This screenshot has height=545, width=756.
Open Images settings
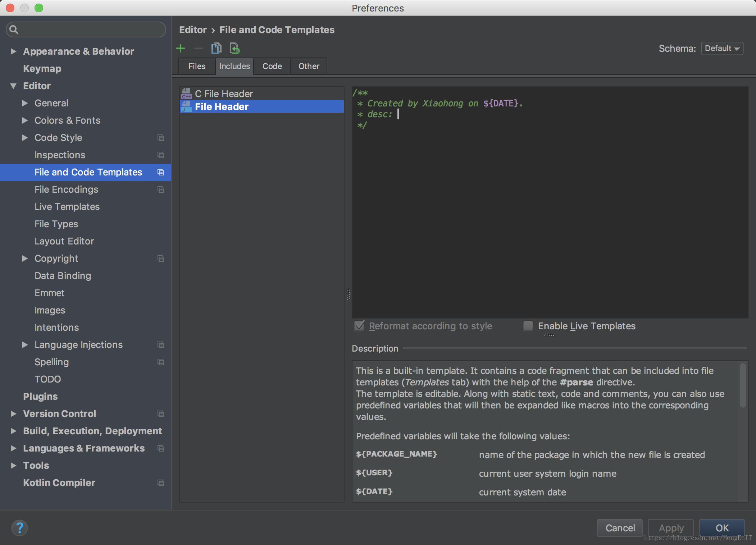point(50,310)
